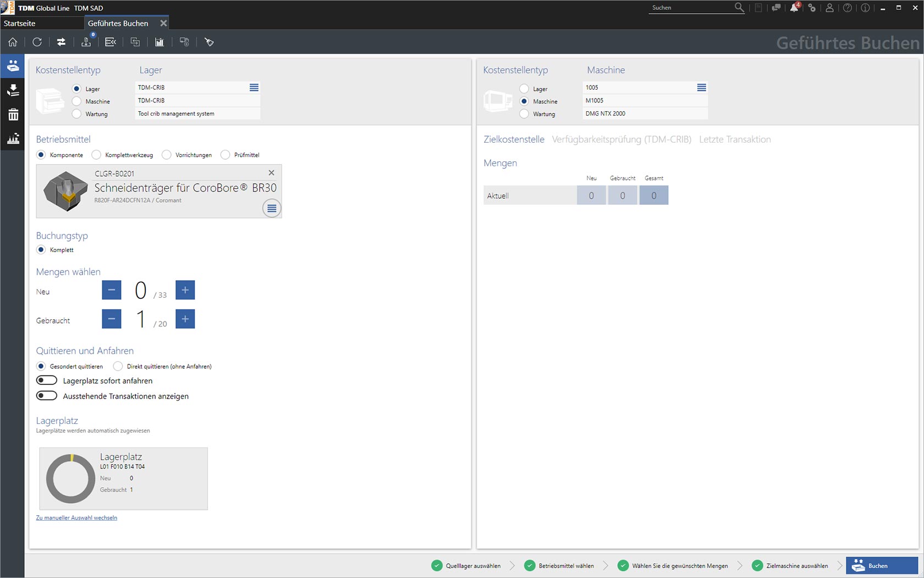The height and width of the screenshot is (578, 924).
Task: Click the swap arrows toolbar icon
Action: coord(61,42)
